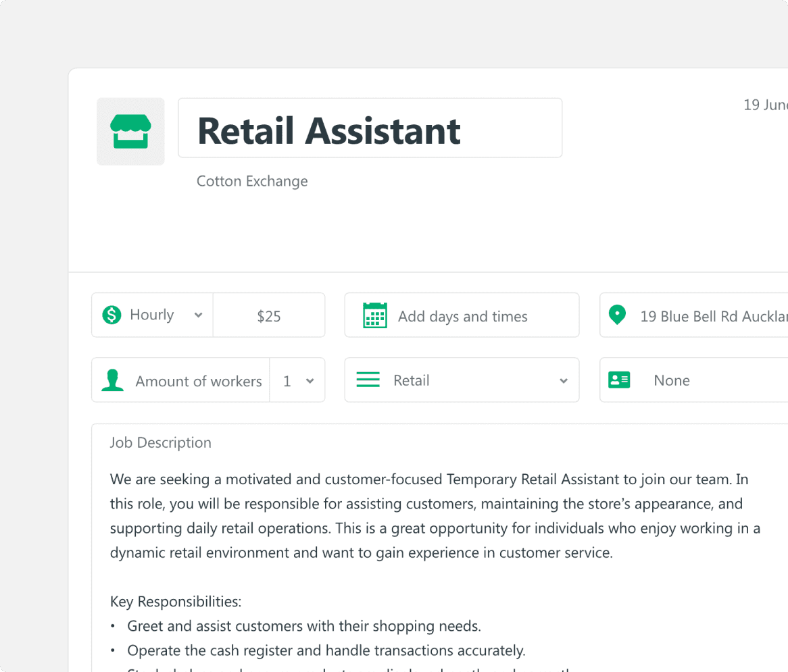Select the Add days and times field

[462, 316]
